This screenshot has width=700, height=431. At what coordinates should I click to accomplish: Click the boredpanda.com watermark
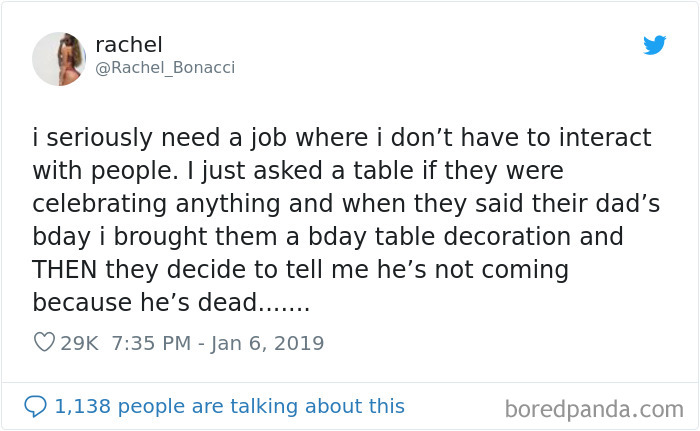pyautogui.click(x=593, y=408)
